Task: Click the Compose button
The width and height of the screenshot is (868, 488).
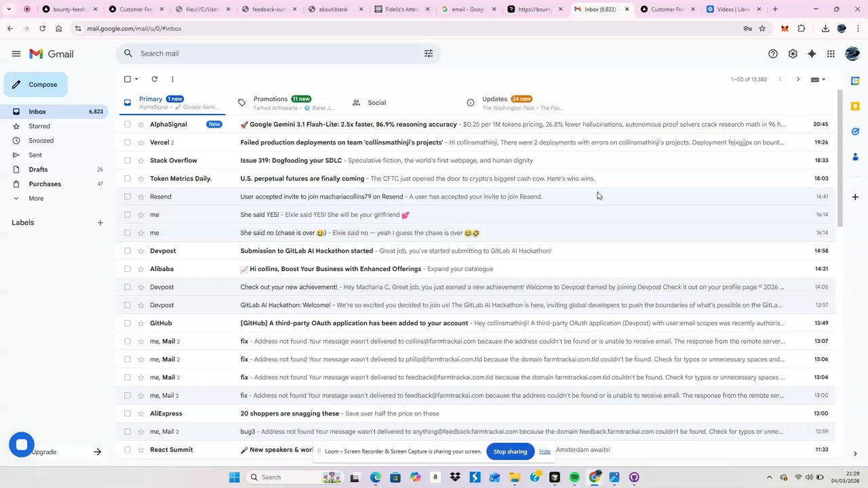Action: coord(36,85)
